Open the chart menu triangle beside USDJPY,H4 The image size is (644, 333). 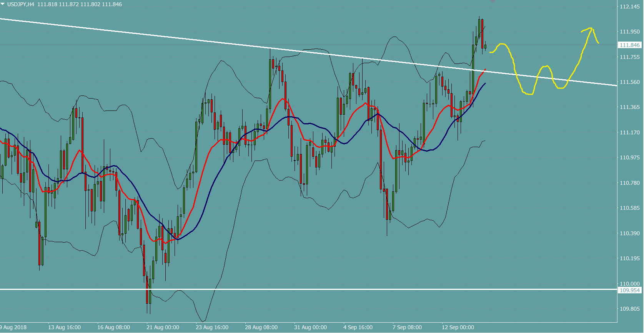tap(3, 4)
